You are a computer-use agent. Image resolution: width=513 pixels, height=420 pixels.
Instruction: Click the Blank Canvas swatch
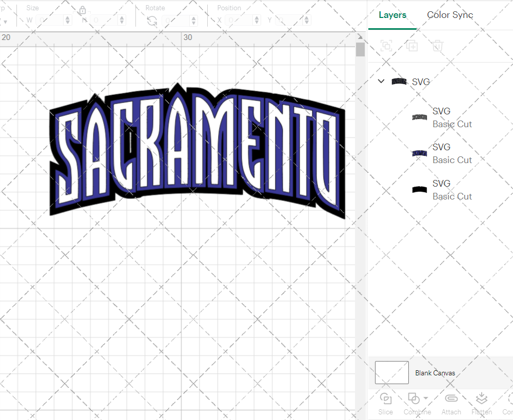(x=391, y=372)
